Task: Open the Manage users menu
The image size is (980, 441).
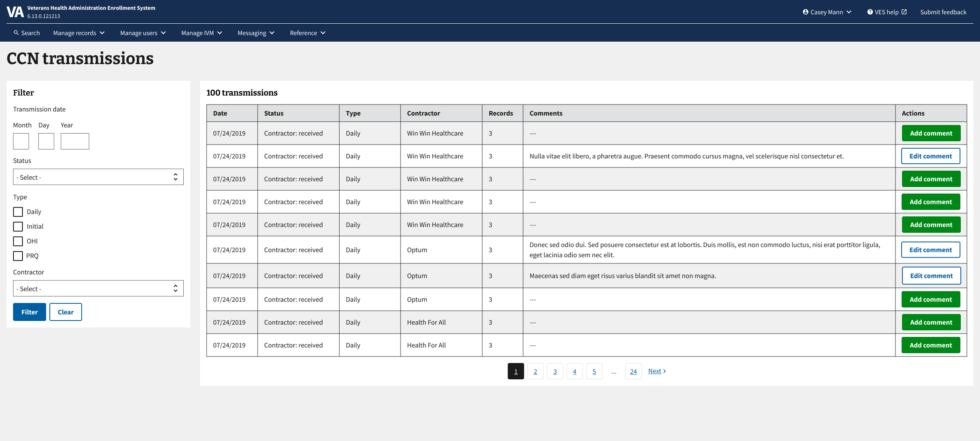Action: (143, 33)
